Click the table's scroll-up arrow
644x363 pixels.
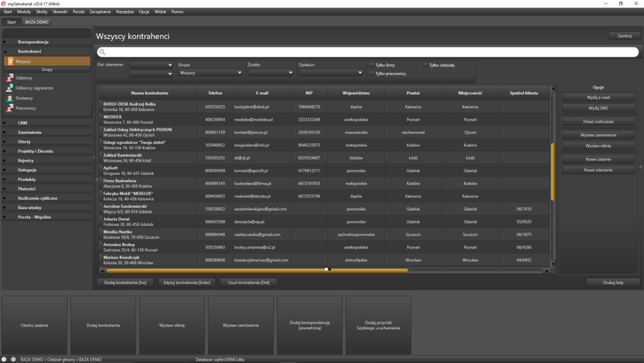coord(553,88)
